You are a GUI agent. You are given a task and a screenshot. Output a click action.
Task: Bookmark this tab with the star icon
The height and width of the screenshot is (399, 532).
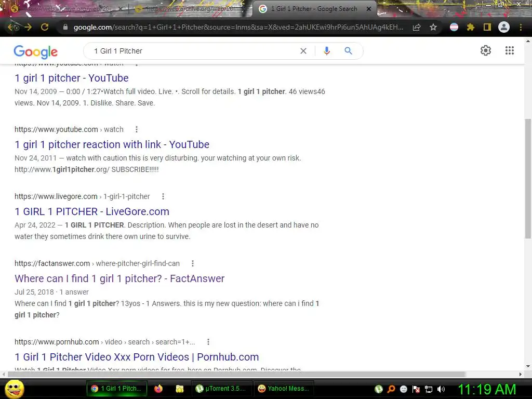pos(433,27)
